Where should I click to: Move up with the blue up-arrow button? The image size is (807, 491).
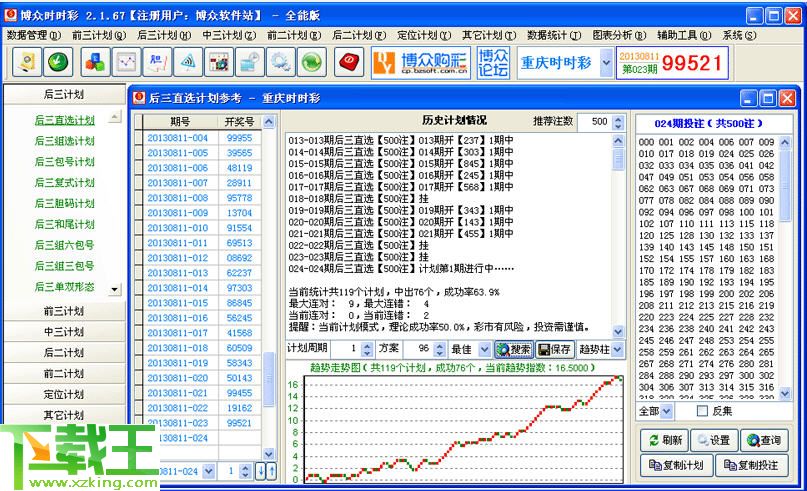(271, 470)
